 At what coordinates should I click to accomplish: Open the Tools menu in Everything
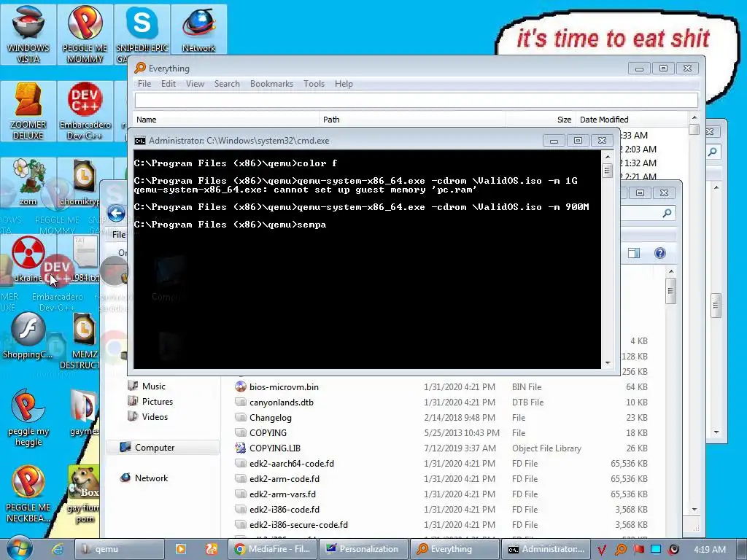tap(314, 84)
